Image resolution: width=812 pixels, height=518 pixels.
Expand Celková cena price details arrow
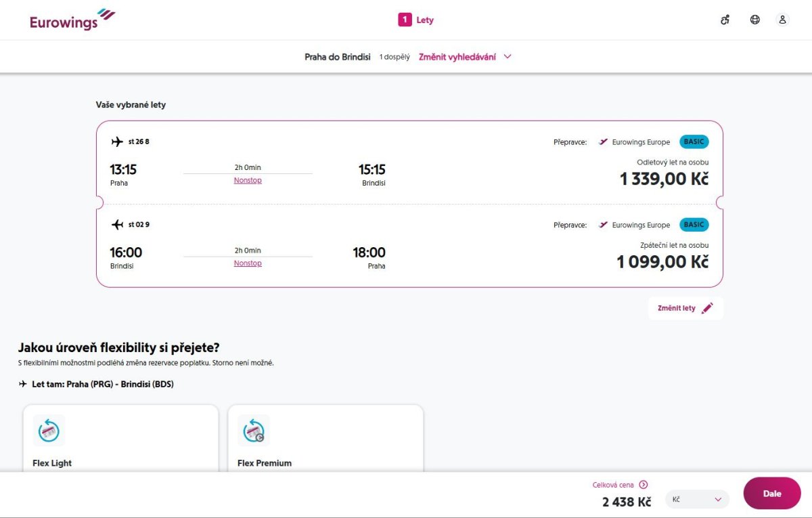tap(644, 484)
